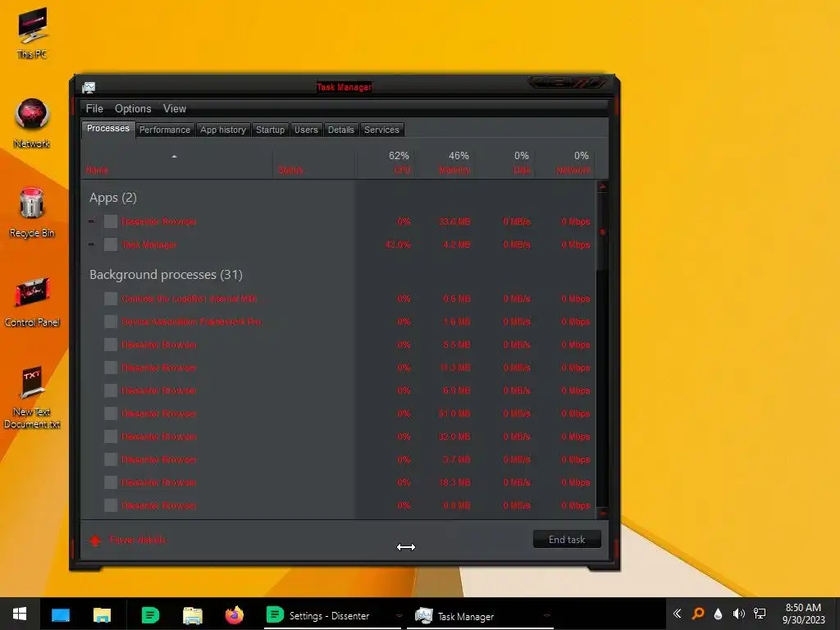Switch to the Users tab
840x630 pixels.
coord(306,130)
